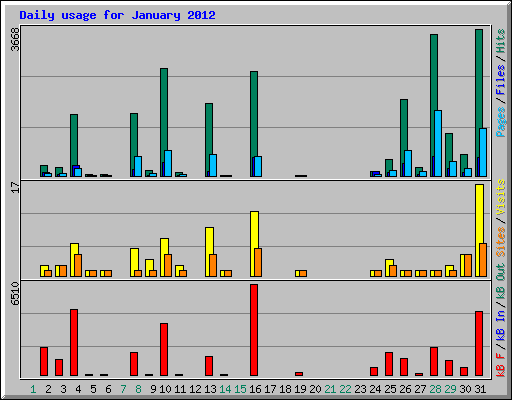Click the cyan pages bar for day 10

[x=168, y=163]
